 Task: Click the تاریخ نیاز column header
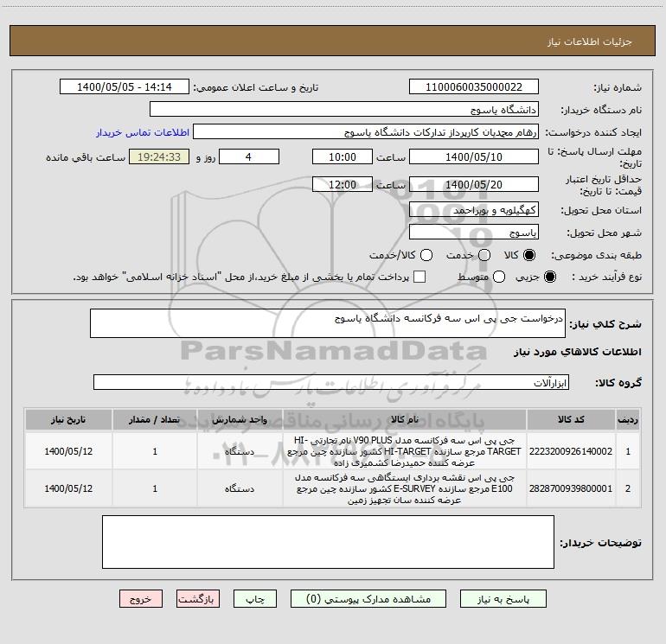click(x=68, y=419)
